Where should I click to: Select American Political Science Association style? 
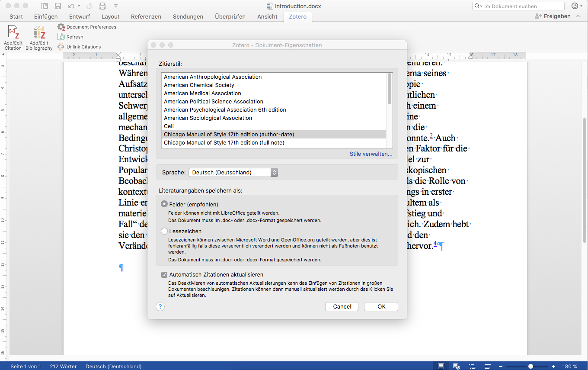tap(274, 101)
